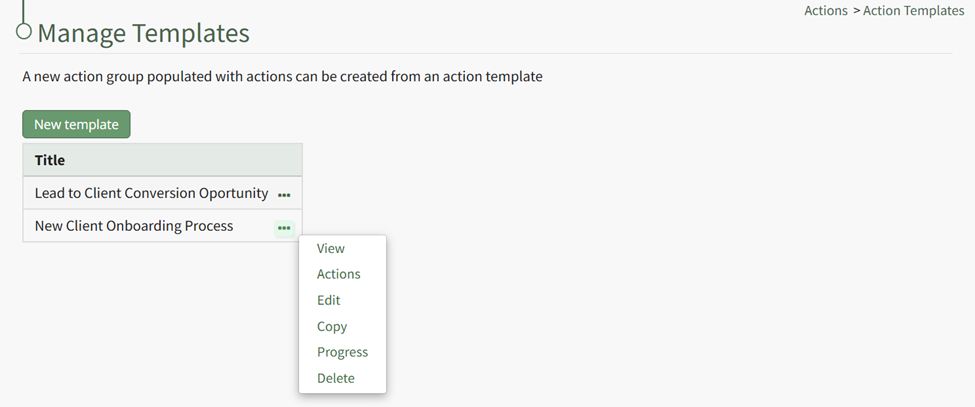Select Lead to Client Conversion Oportunity title
975x407 pixels.
(151, 193)
